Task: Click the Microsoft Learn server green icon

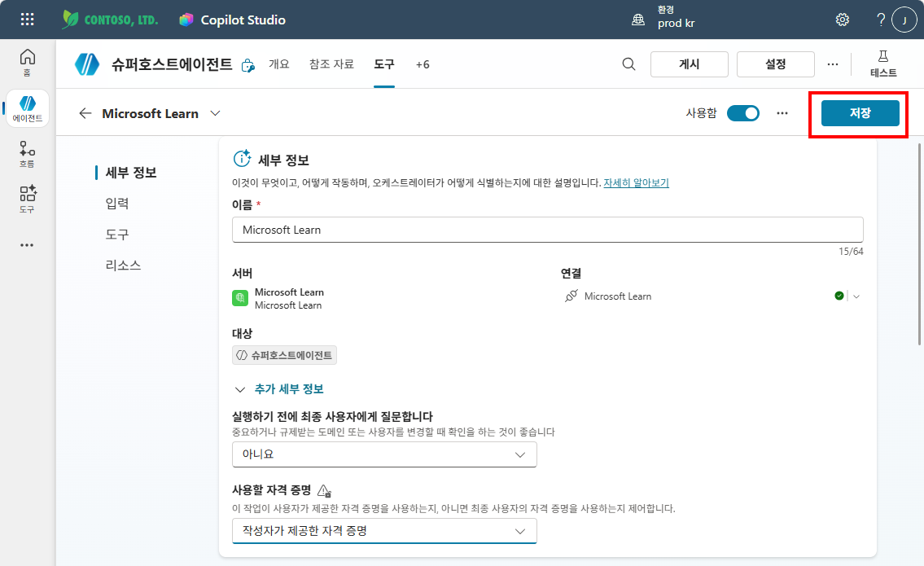Action: click(x=240, y=298)
